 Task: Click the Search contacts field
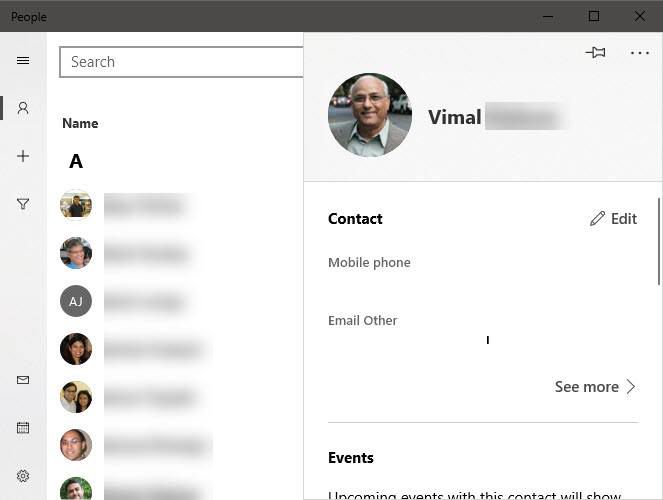point(181,62)
